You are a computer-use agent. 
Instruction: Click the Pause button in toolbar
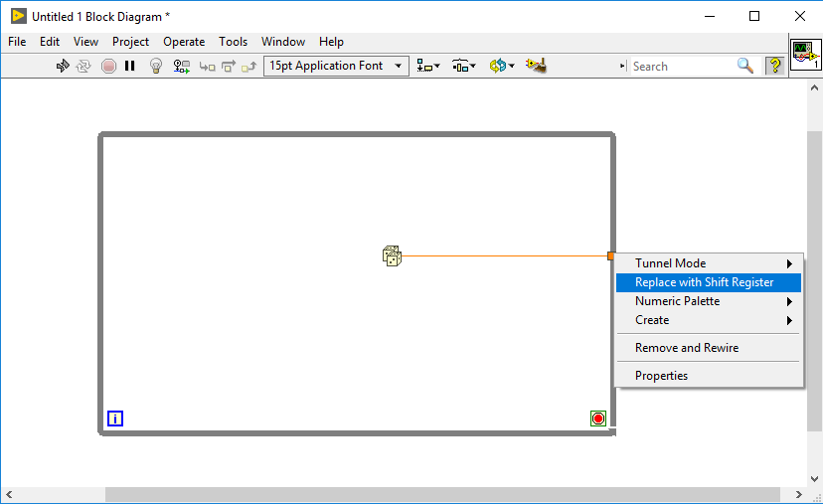[x=129, y=66]
